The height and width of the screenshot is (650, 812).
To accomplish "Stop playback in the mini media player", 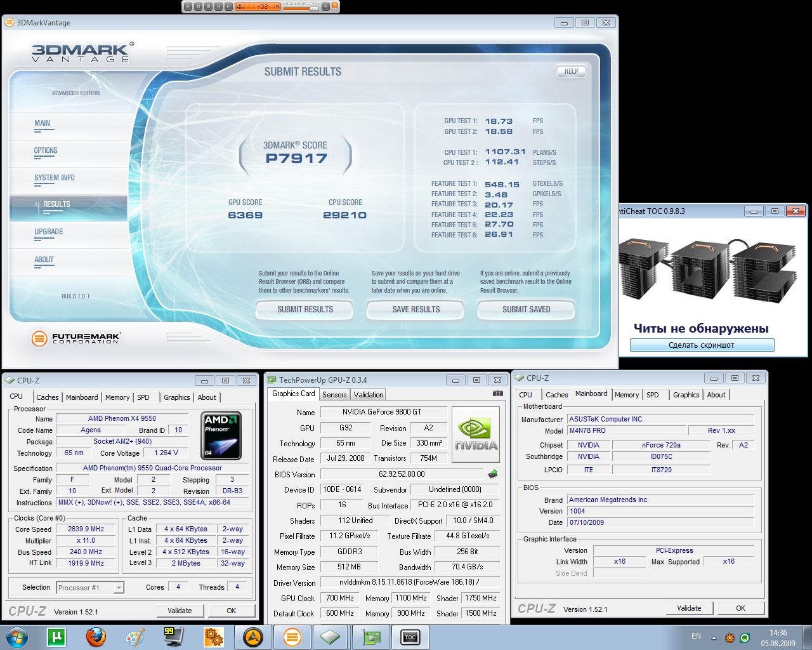I will point(208,6).
